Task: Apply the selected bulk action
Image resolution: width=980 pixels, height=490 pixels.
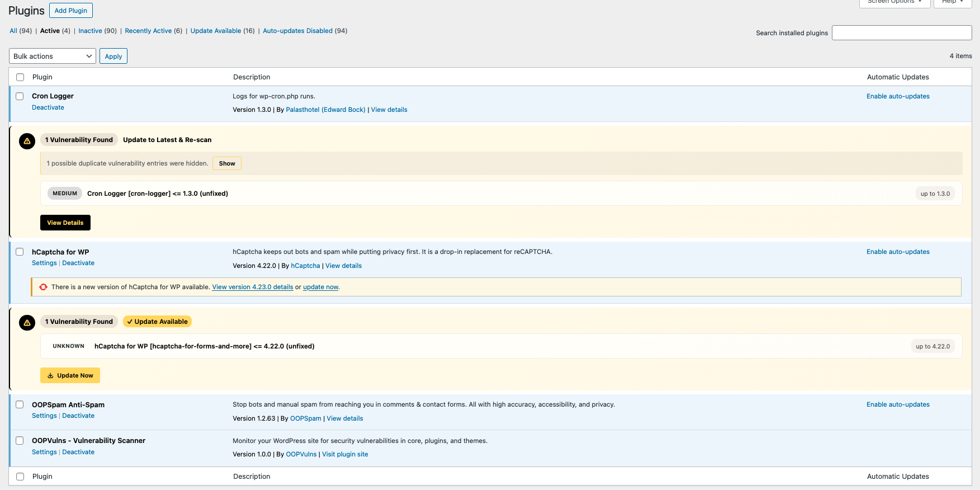Action: (x=113, y=56)
